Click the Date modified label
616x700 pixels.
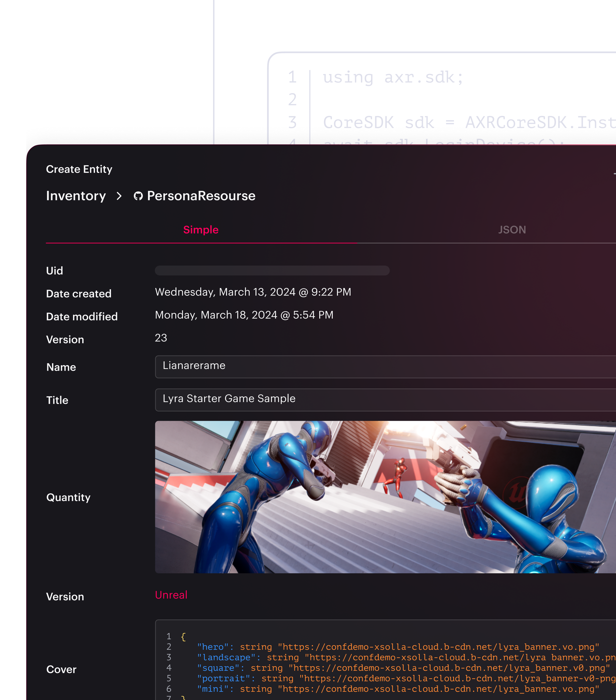82,317
